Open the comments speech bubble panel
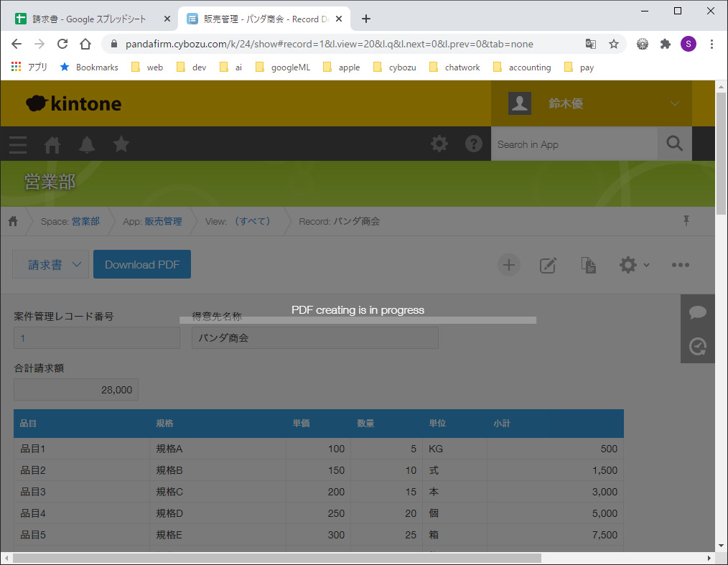The width and height of the screenshot is (728, 565). point(697,312)
